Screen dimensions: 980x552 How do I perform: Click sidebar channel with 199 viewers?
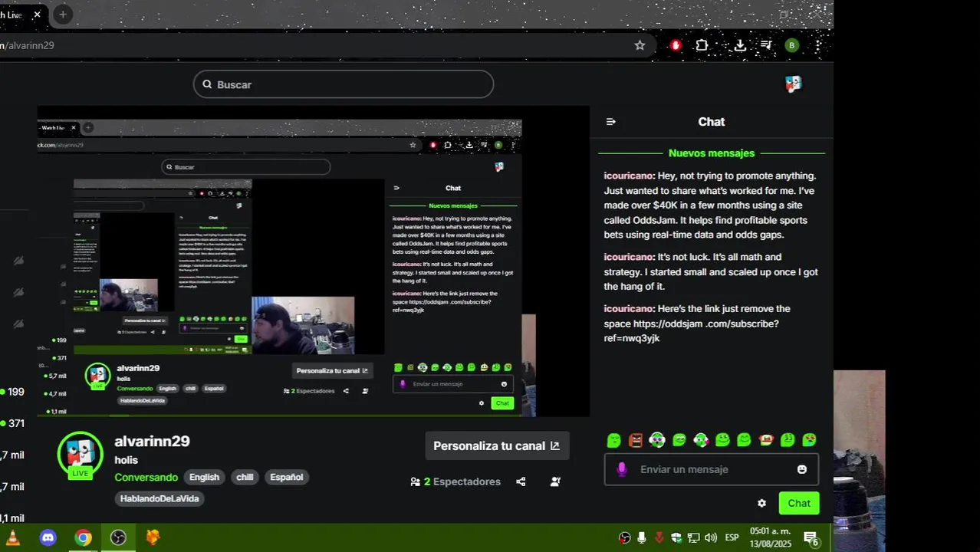(x=13, y=392)
